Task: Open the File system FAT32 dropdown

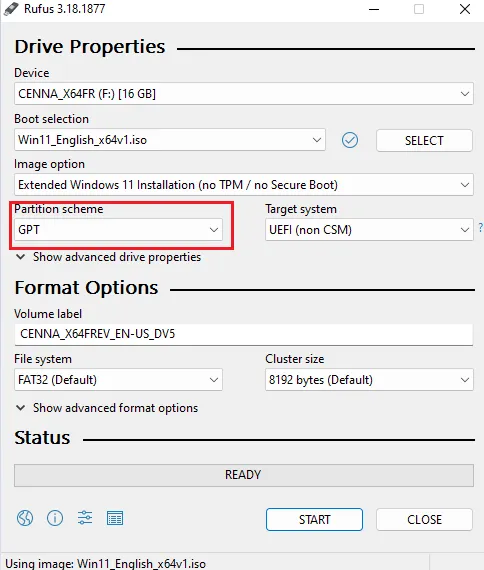Action: [x=118, y=380]
